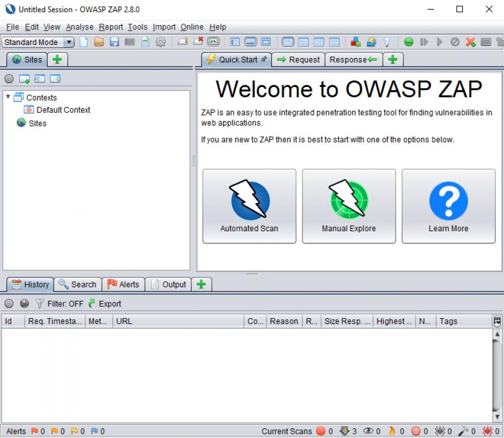This screenshot has width=504, height=438.
Task: Open History table column chooser icon
Action: click(x=497, y=321)
